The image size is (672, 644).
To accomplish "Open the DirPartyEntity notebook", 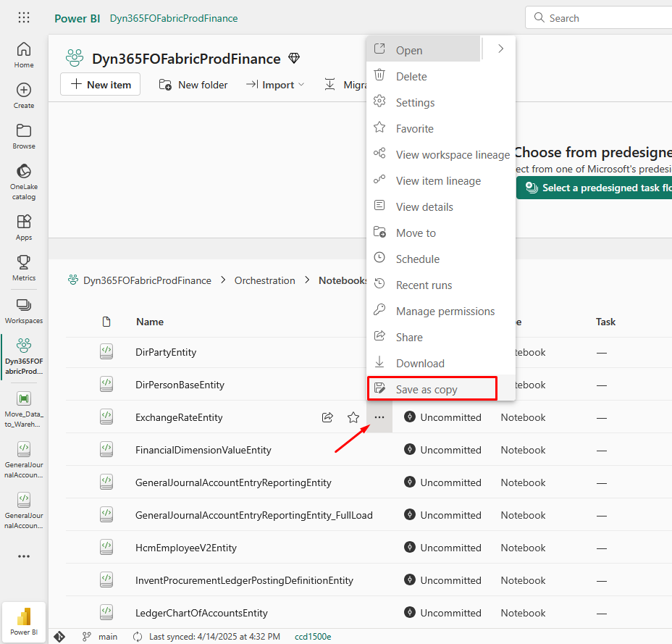I will (x=166, y=352).
